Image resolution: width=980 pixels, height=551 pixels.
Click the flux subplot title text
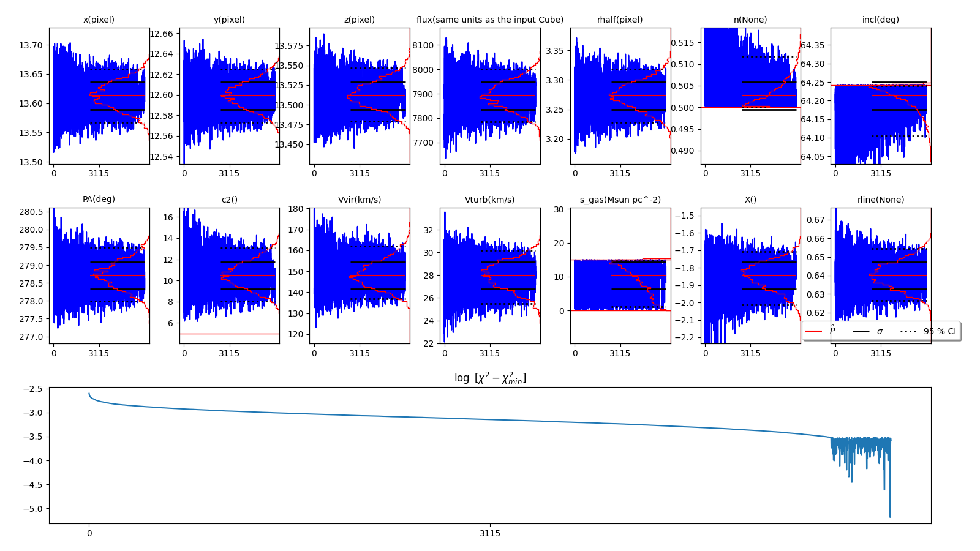pyautogui.click(x=489, y=20)
